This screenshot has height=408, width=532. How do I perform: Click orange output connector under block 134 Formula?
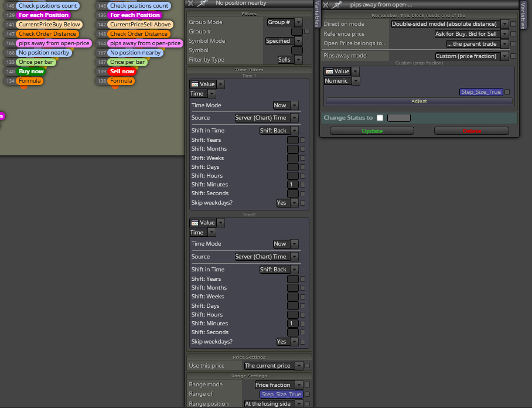tap(23, 87)
